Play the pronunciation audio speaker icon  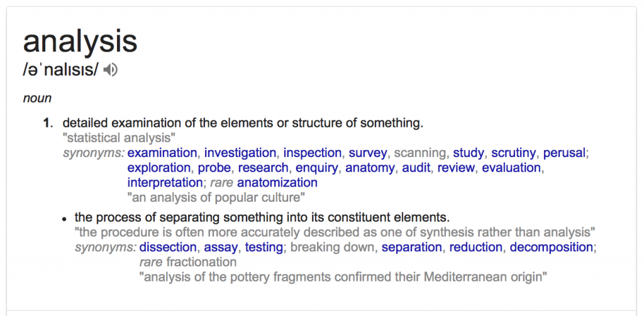[111, 70]
